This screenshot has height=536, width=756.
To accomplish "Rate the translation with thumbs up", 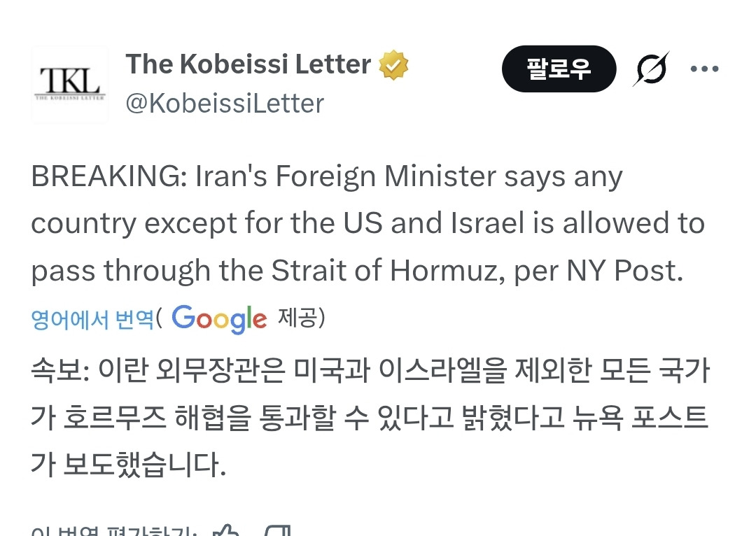I will click(225, 530).
